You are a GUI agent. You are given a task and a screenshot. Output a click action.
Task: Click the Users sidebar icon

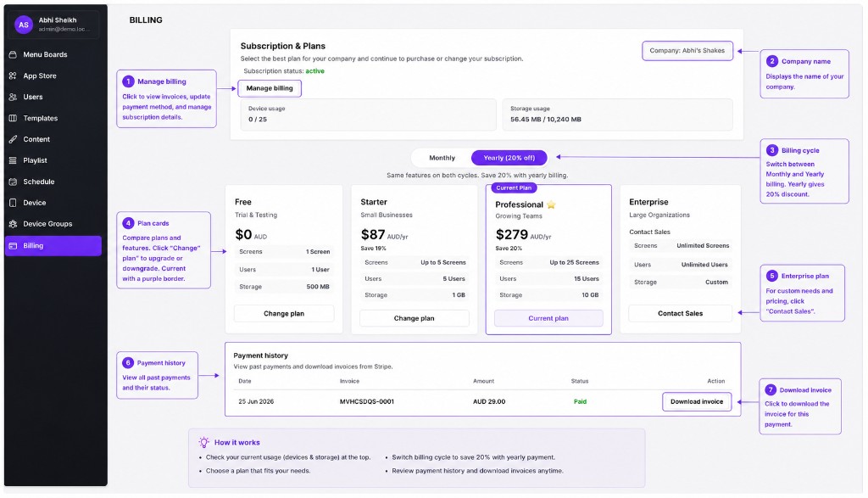tap(13, 97)
